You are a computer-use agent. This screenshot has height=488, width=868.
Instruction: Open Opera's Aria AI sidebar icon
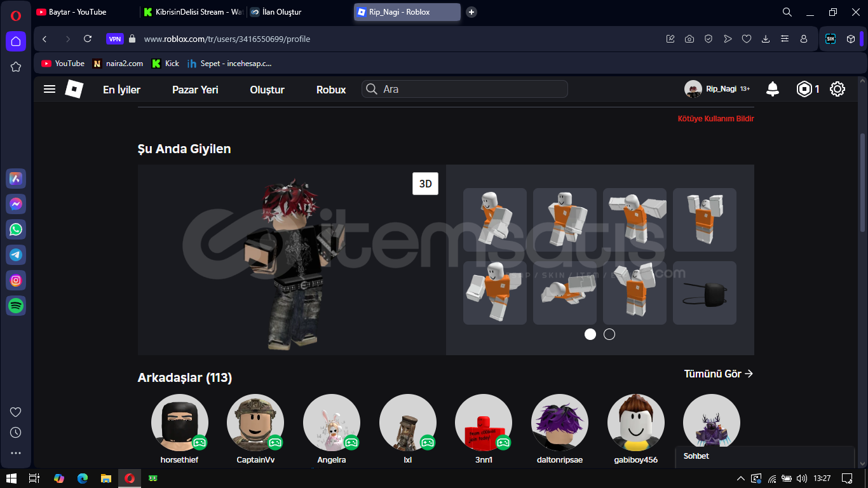pyautogui.click(x=16, y=179)
